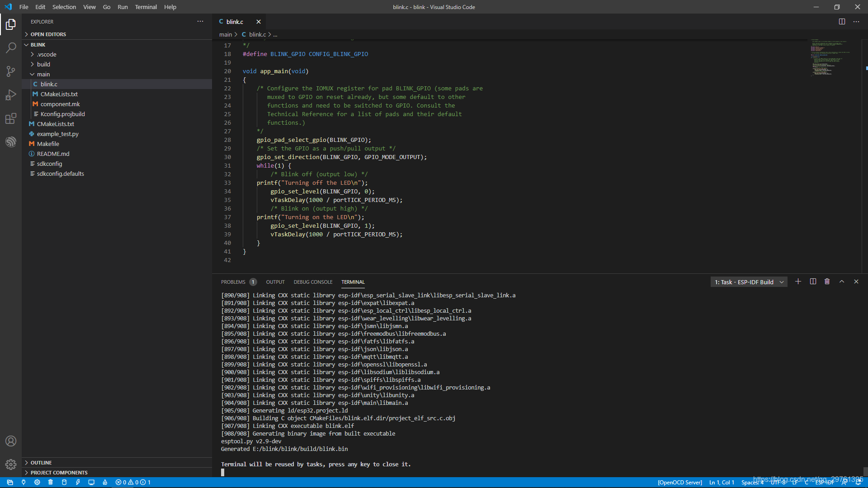The height and width of the screenshot is (488, 868).
Task: Kill the terminal with trash icon
Action: (x=827, y=282)
